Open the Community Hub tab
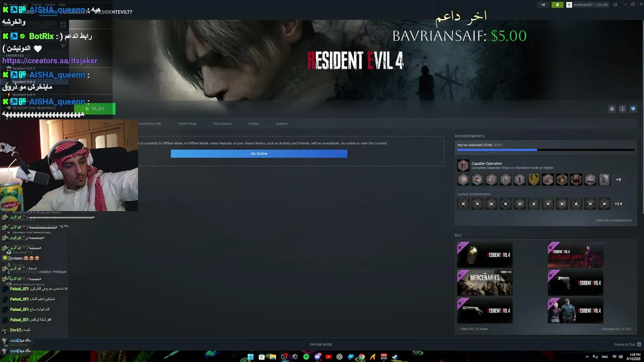Screen dimensions: 644x362 click(x=149, y=123)
